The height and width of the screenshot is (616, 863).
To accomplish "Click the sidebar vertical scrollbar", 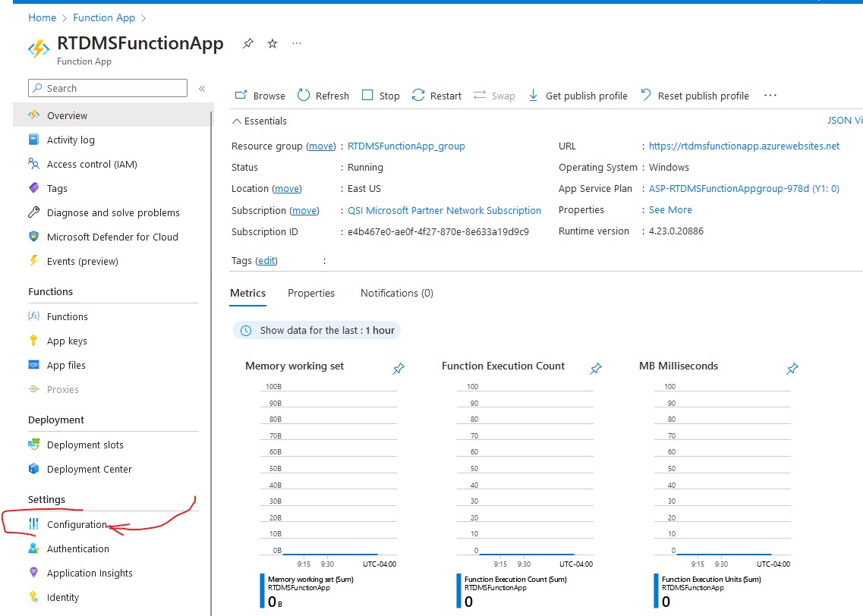I will [x=211, y=363].
